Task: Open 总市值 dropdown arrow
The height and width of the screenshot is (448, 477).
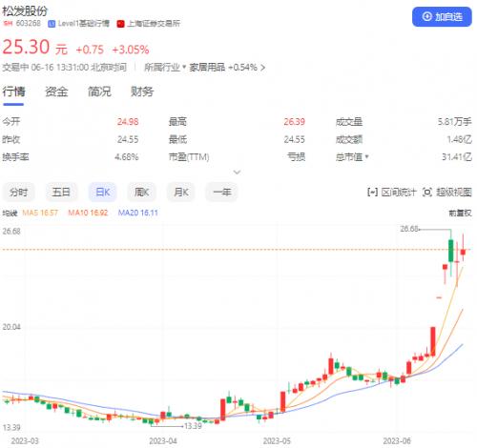Action: 366,156
